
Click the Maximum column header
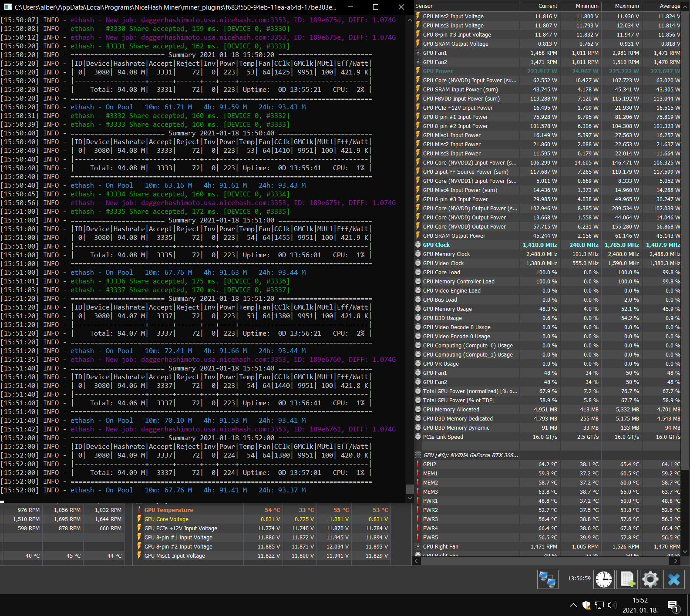pos(621,6)
